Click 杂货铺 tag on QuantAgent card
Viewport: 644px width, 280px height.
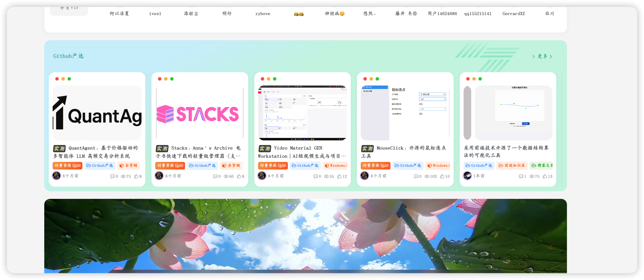click(128, 165)
